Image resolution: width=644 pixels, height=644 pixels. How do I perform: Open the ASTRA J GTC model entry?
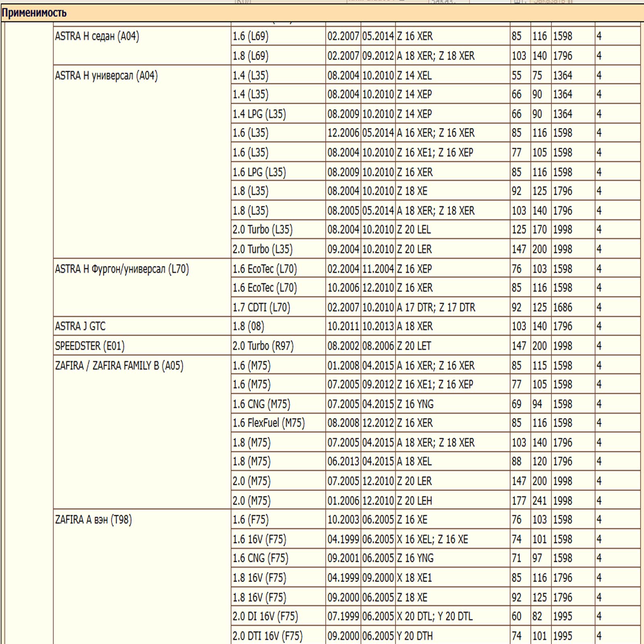pyautogui.click(x=80, y=326)
